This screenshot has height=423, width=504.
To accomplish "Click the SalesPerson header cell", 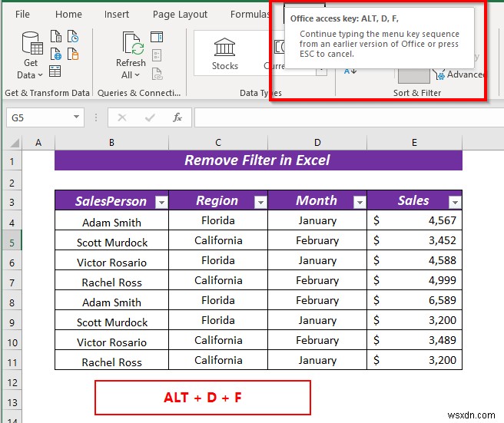I will click(111, 200).
